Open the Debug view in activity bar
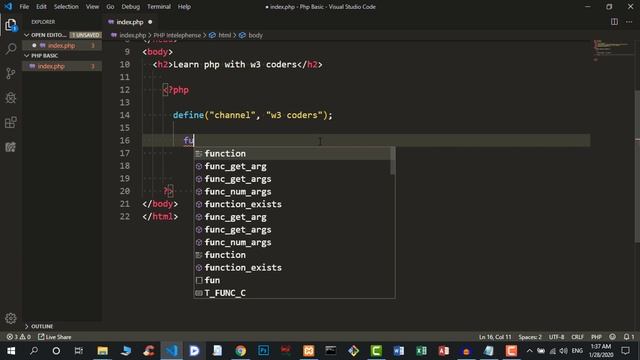 [x=11, y=98]
